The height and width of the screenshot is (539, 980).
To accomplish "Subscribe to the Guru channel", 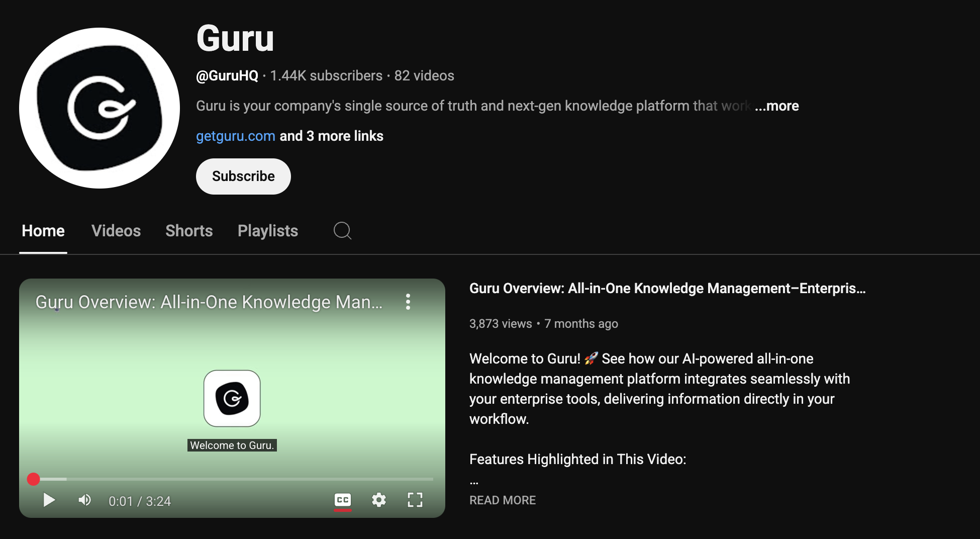I will 243,176.
